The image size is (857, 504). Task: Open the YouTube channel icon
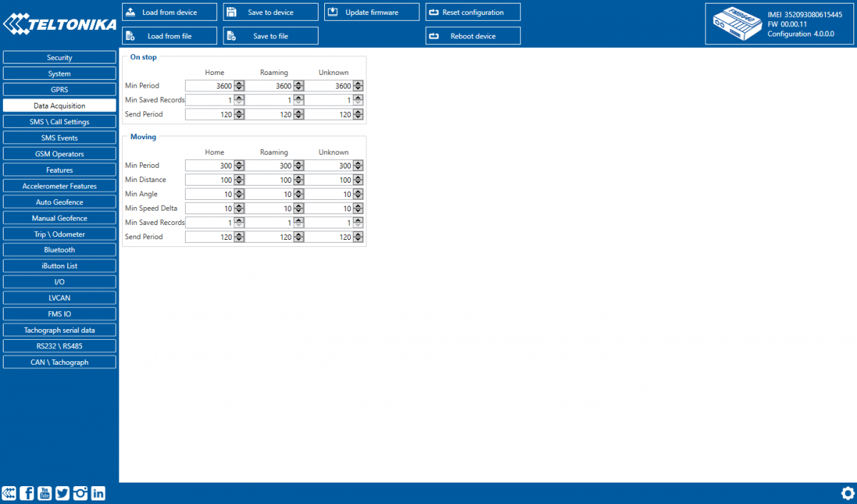[44, 493]
